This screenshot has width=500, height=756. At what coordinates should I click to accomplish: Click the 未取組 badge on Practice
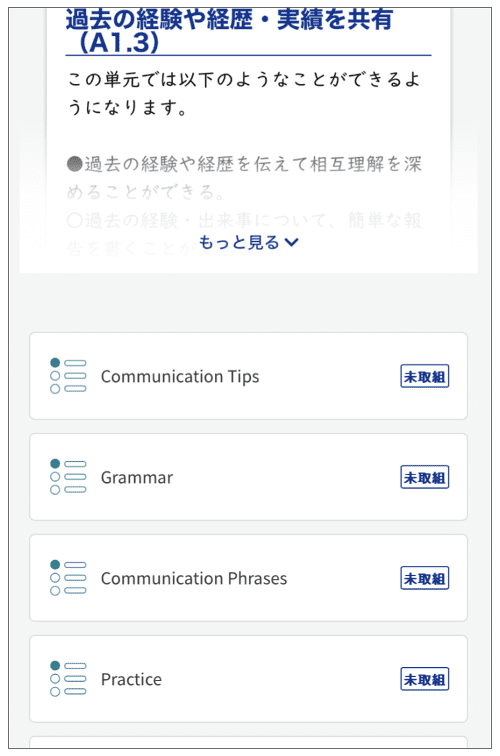pyautogui.click(x=424, y=679)
